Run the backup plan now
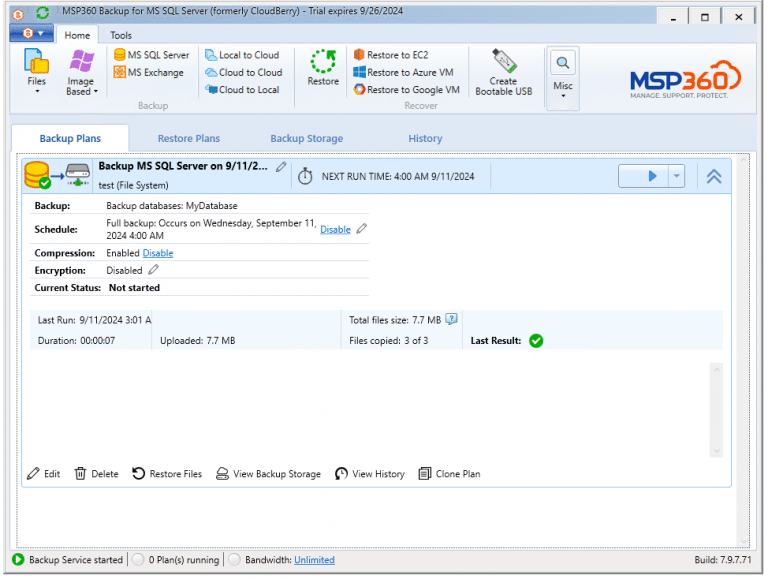Viewport: 768px width, 579px height. tap(644, 176)
